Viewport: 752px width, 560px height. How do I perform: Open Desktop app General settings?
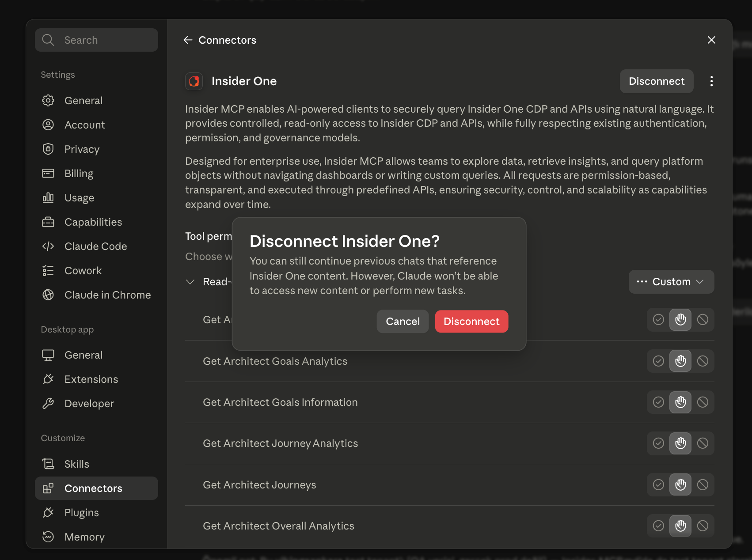coord(96,355)
